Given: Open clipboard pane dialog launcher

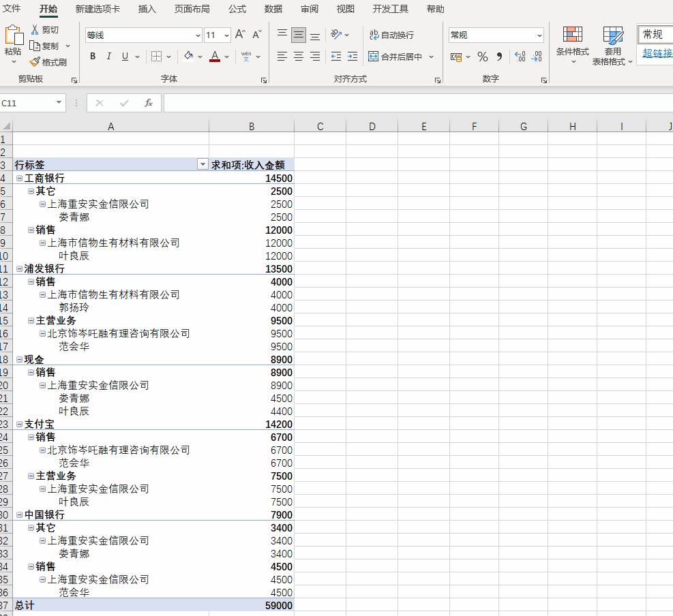Looking at the screenshot, I should [74, 80].
